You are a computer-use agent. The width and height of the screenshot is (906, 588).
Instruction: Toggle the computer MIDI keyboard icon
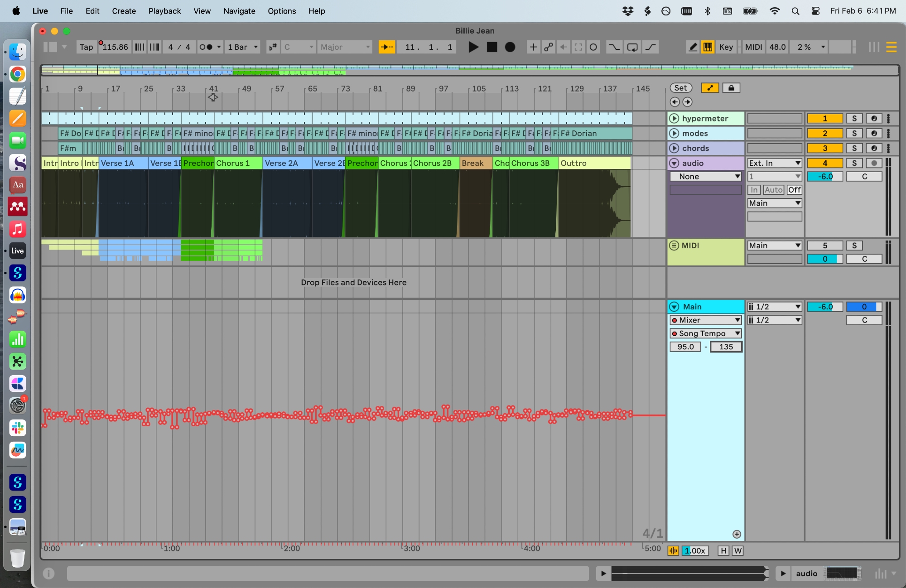pyautogui.click(x=708, y=47)
